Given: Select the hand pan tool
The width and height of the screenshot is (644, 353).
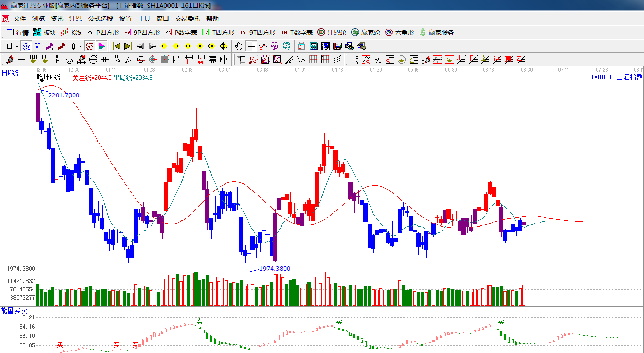Looking at the screenshot, I should coord(239,46).
